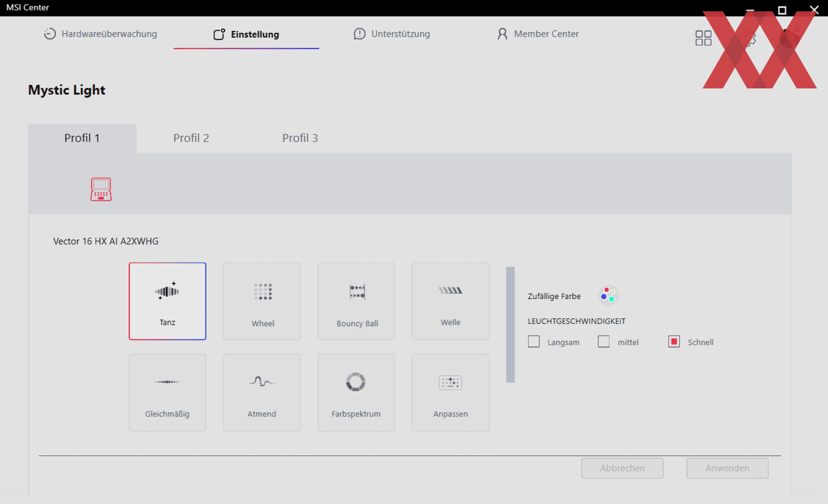Click the Anwenden button
Viewport: 828px width, 504px height.
coord(728,468)
